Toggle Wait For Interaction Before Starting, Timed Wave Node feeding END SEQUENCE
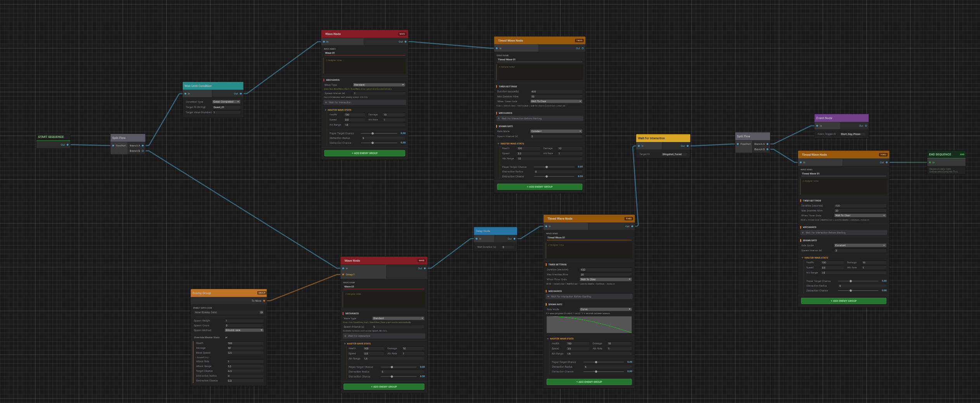 click(844, 233)
